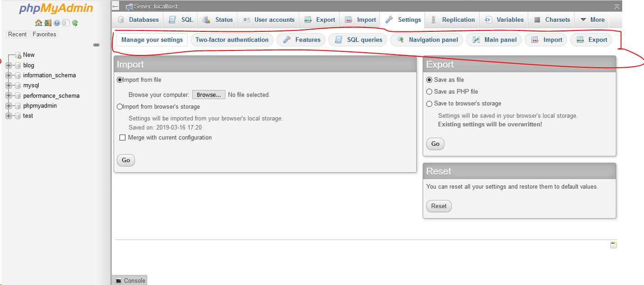Open the MySQL documentation page icon
The image size is (644, 285).
(x=66, y=23)
